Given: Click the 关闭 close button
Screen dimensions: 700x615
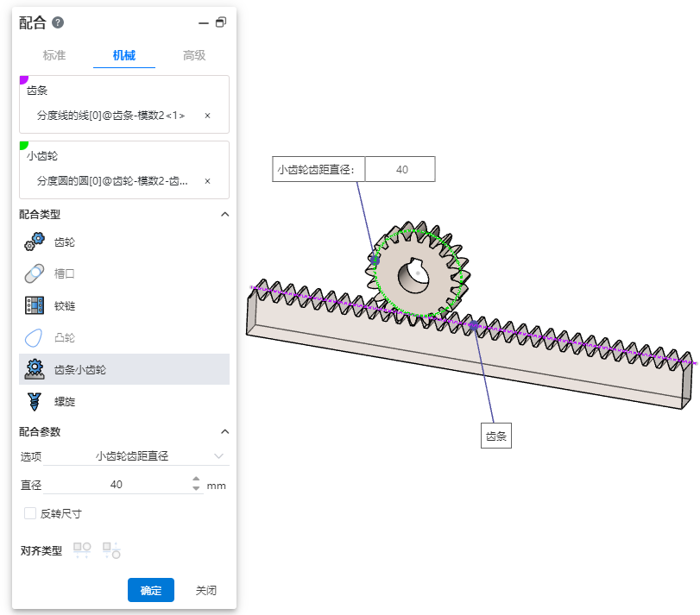Looking at the screenshot, I should tap(205, 590).
